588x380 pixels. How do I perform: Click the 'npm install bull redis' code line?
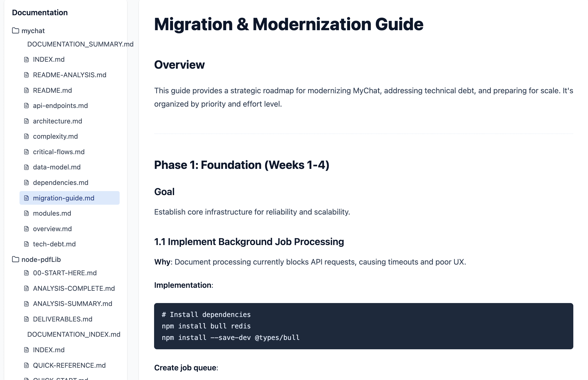(206, 326)
